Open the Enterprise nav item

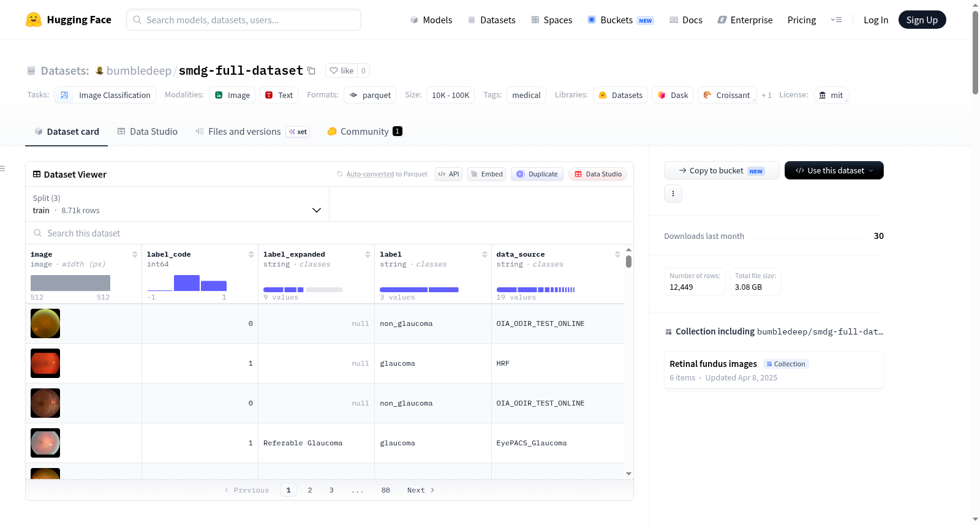click(x=745, y=20)
